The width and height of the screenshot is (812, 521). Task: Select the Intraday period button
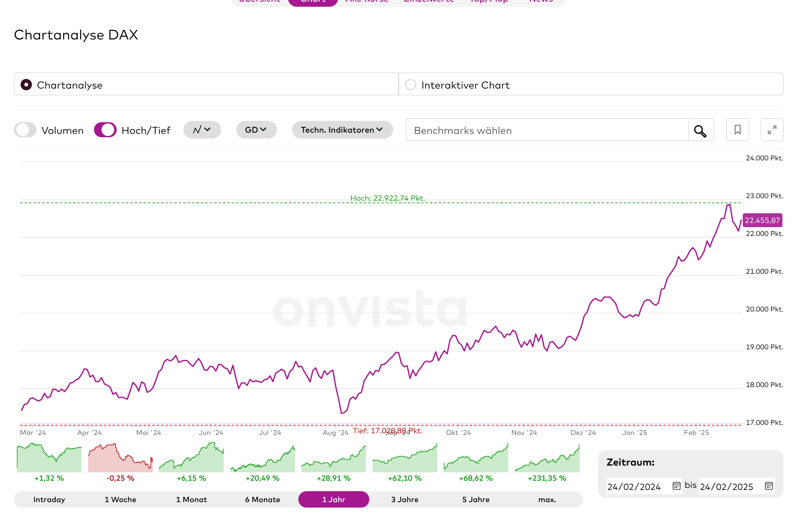pyautogui.click(x=49, y=500)
